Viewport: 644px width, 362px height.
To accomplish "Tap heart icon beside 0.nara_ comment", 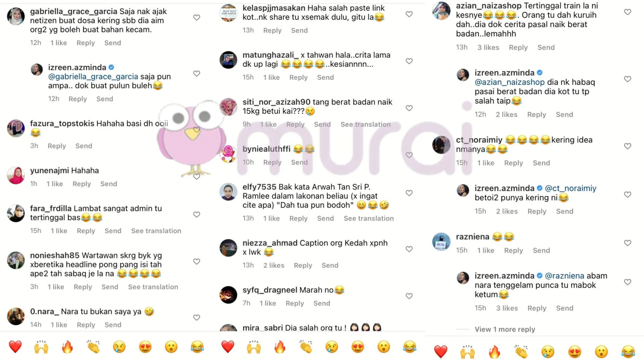I will tap(197, 317).
